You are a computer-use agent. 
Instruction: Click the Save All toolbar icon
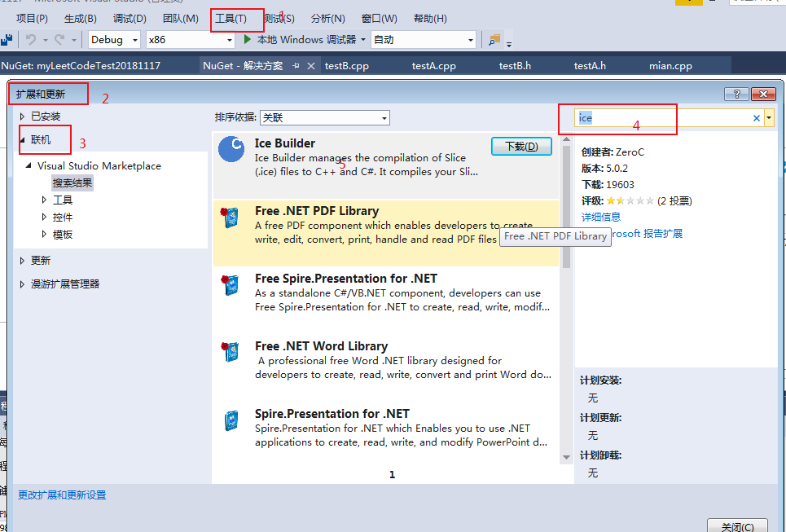click(x=6, y=40)
